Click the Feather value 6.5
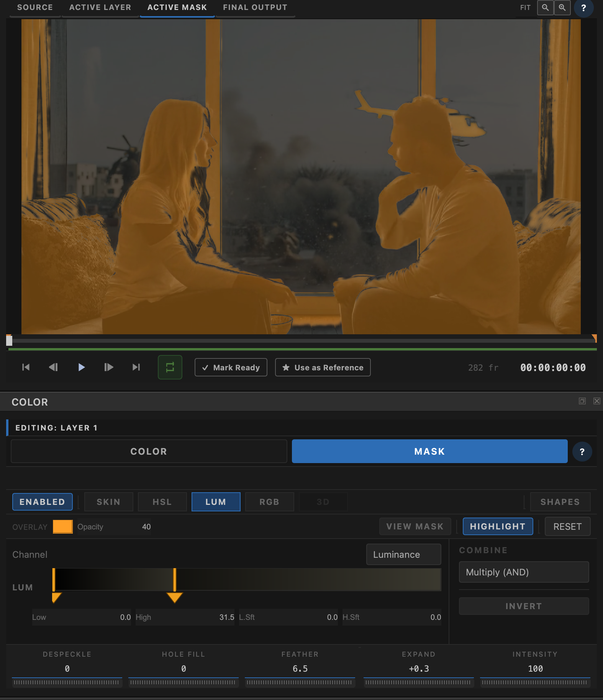Screen dimensions: 603x700 click(x=300, y=669)
